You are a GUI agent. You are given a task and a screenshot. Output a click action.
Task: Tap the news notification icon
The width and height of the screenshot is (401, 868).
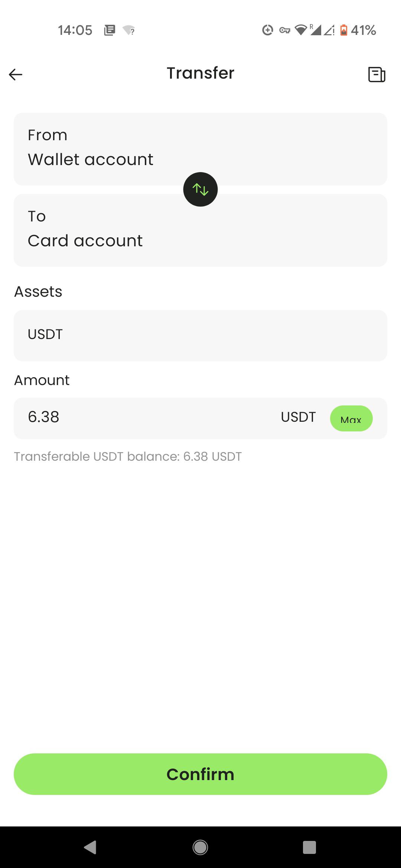tap(110, 30)
